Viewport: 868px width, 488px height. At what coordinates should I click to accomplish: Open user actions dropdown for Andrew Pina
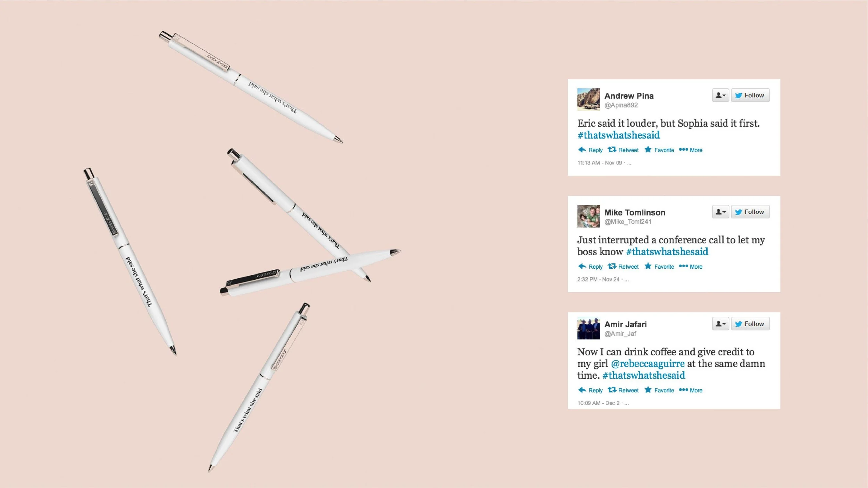click(720, 95)
